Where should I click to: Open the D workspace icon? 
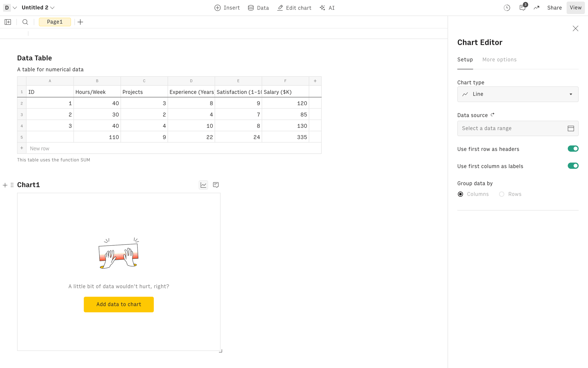(x=7, y=8)
